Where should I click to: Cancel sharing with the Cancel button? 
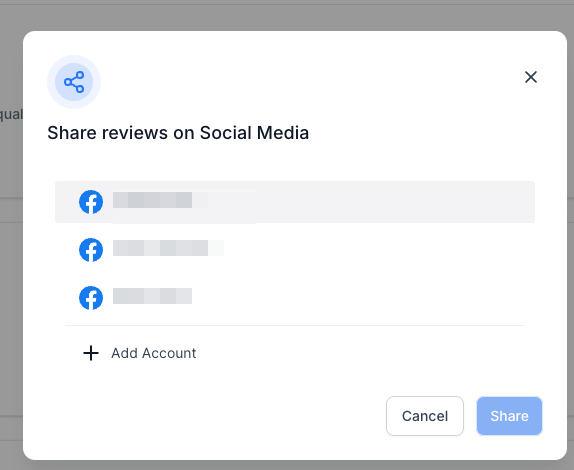425,416
